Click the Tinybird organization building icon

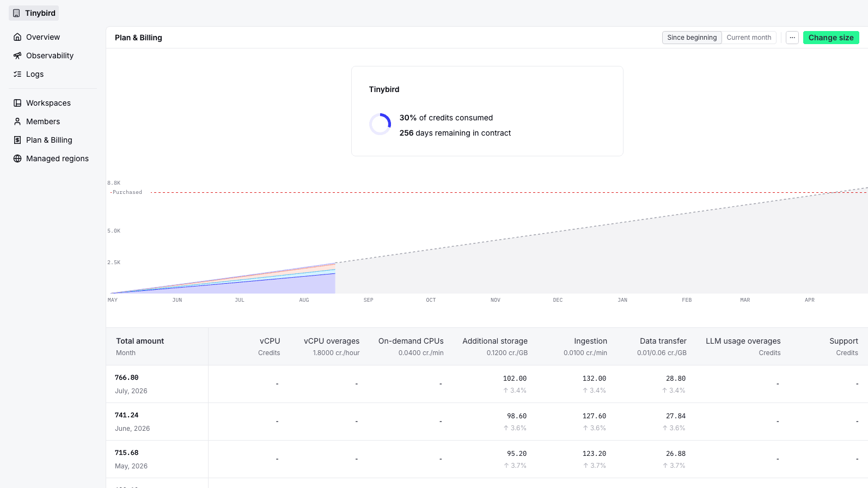coord(16,13)
